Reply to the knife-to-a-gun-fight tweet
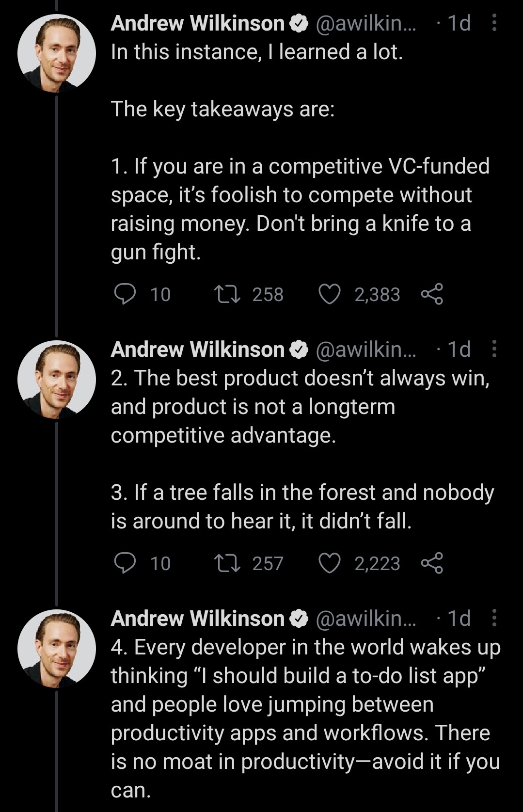Viewport: 523px width, 812px height. point(125,294)
